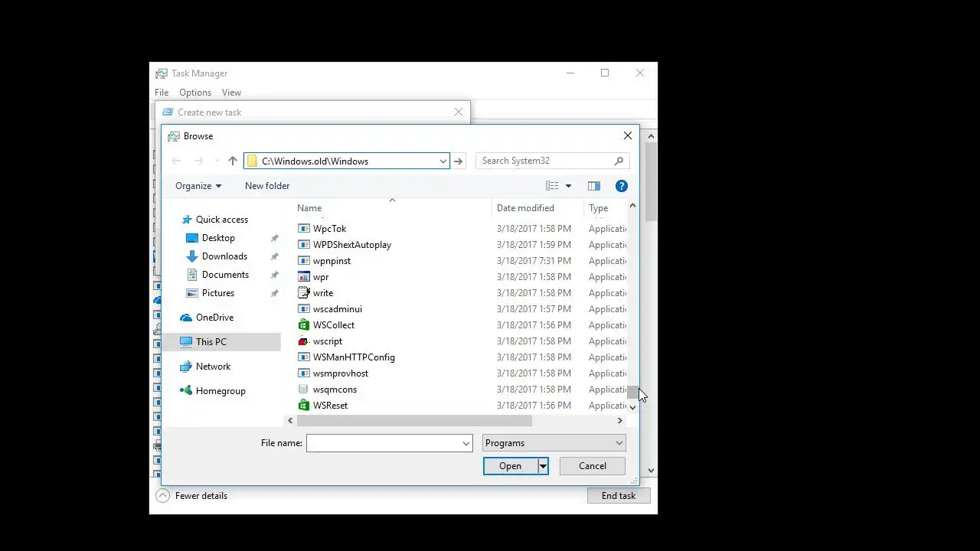This screenshot has width=980, height=551.
Task: Click the Downloads arrow icon in sidebar
Action: pyautogui.click(x=192, y=256)
